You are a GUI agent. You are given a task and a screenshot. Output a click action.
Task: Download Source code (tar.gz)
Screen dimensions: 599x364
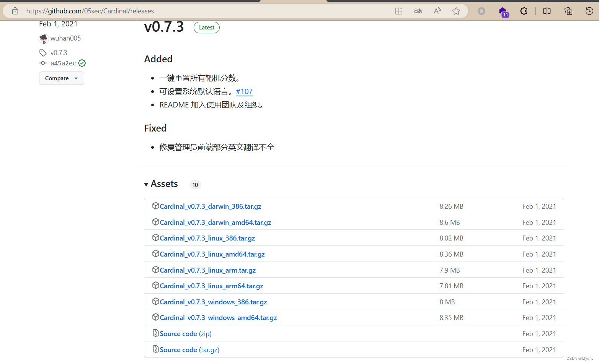(189, 350)
